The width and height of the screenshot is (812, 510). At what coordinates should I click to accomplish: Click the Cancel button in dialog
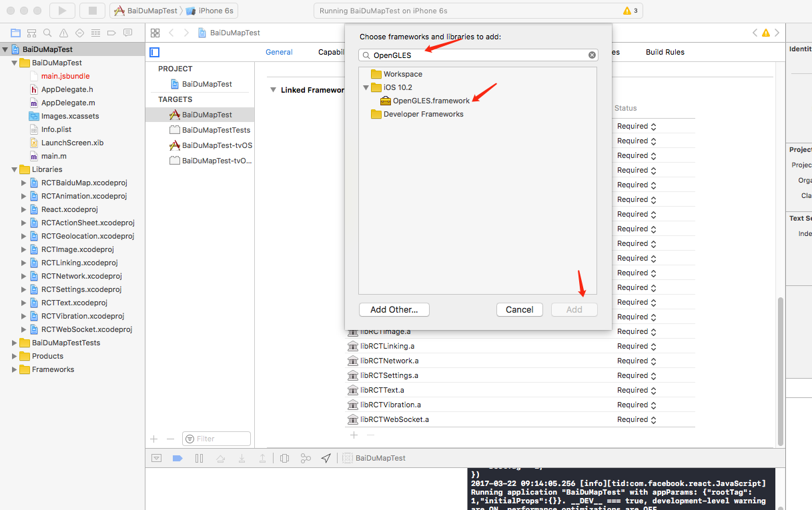519,309
